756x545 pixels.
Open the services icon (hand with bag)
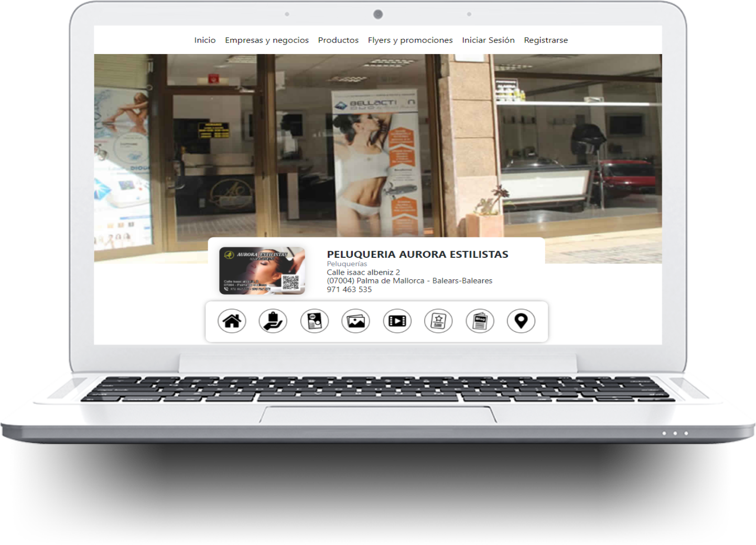(x=274, y=321)
